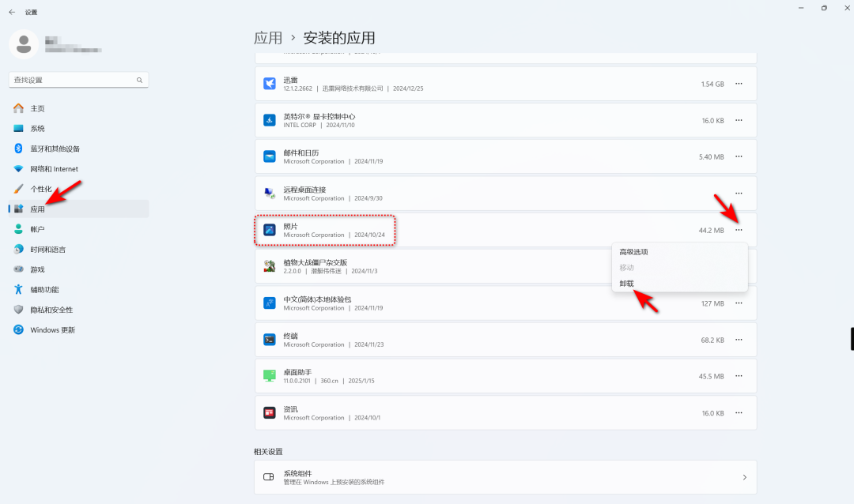Screen dimensions: 854x504
Task: Open Windows 更新 from the sidebar
Action: tap(51, 329)
